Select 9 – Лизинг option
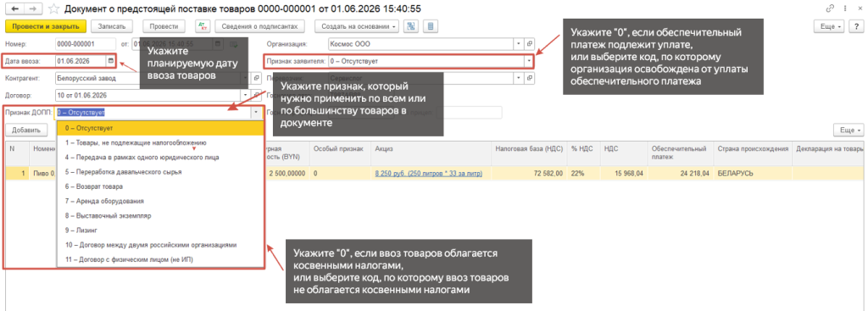 [160, 230]
